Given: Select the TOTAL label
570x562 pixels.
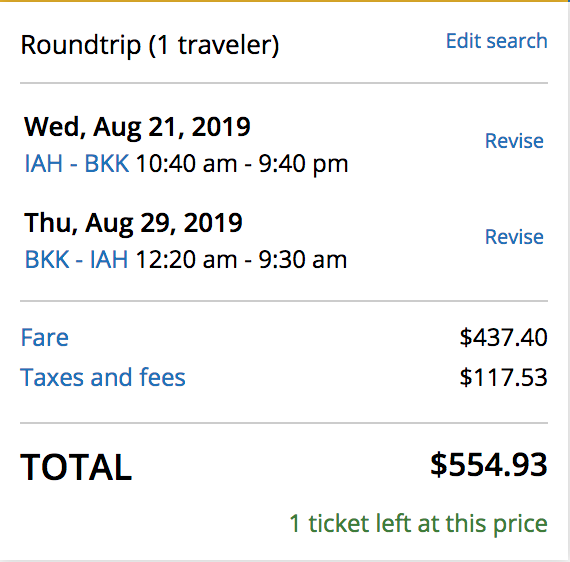Looking at the screenshot, I should coord(76,467).
